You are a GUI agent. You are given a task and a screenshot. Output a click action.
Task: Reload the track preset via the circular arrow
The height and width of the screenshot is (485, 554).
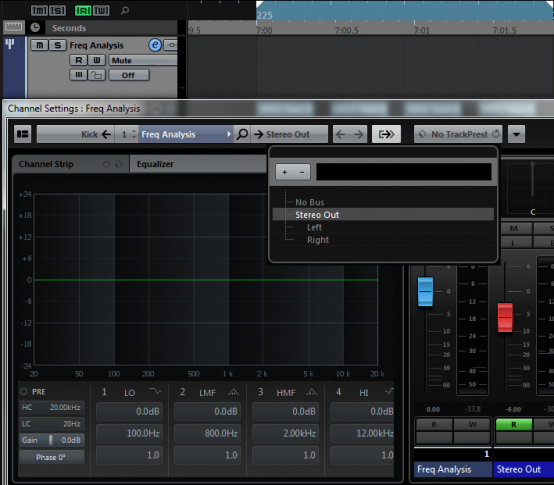(x=496, y=134)
